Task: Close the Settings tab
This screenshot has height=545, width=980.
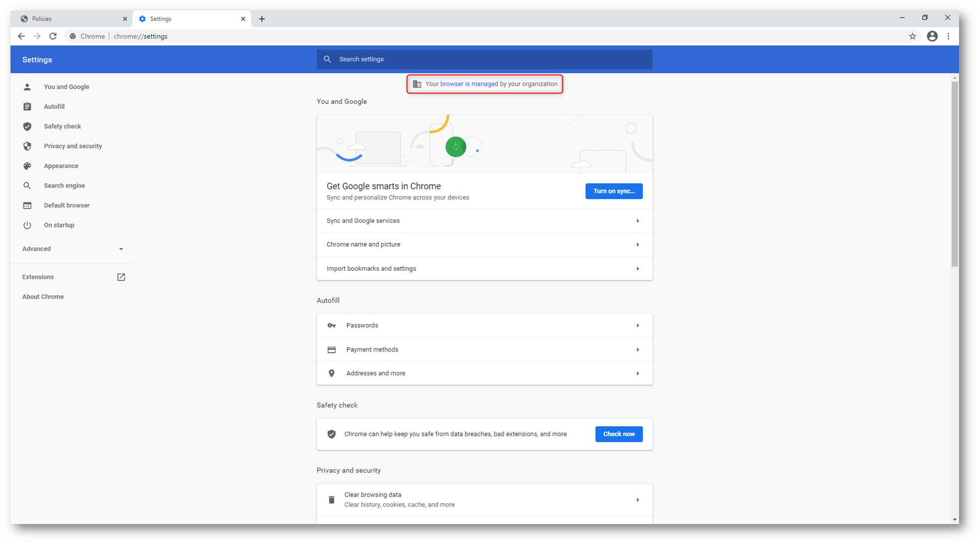Action: tap(243, 19)
